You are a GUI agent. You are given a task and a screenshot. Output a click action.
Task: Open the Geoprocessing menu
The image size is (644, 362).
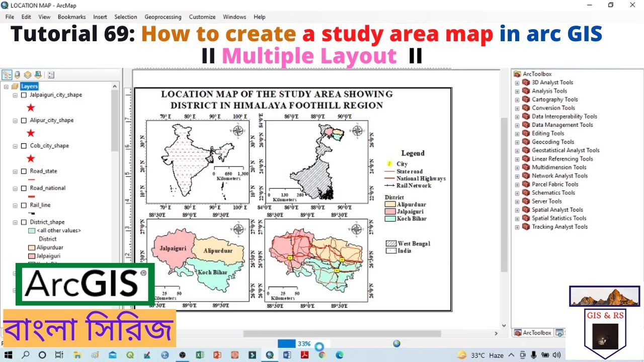point(163,17)
